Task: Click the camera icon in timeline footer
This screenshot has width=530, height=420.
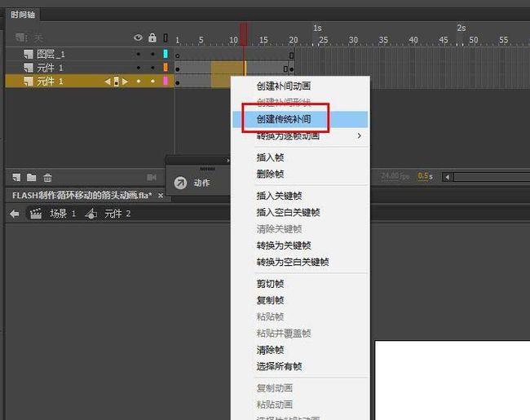Action: click(152, 177)
